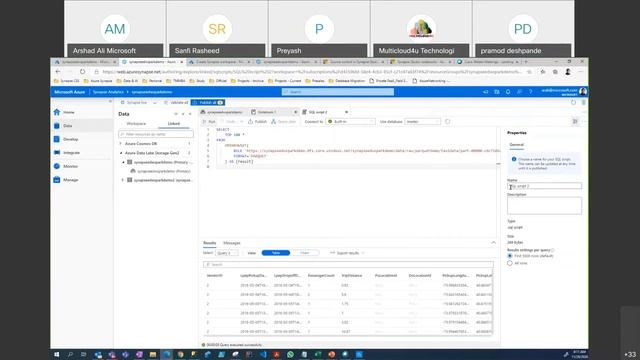Click the Publish button in script toolbar
This screenshot has height=360, width=640.
click(257, 122)
